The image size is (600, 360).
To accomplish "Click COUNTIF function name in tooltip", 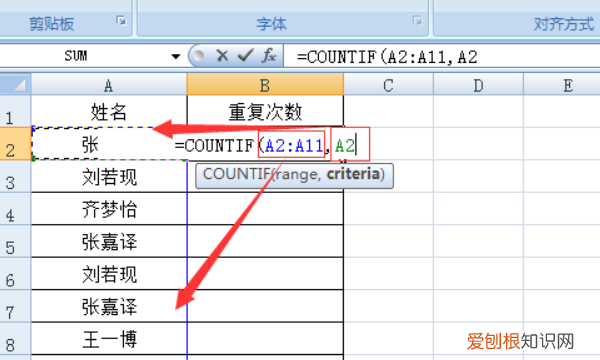I will [x=236, y=174].
